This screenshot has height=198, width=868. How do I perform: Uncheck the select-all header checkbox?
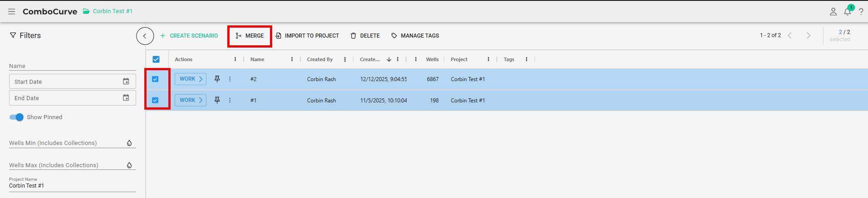pos(156,59)
